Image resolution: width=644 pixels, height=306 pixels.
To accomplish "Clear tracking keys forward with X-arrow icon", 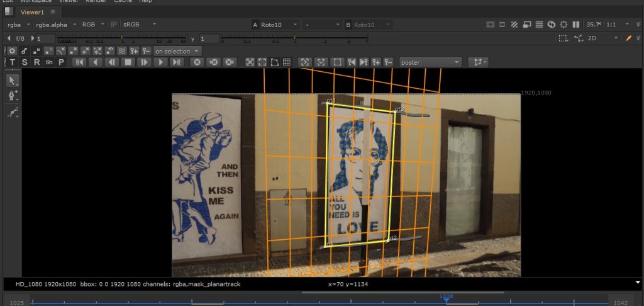I will [x=230, y=62].
